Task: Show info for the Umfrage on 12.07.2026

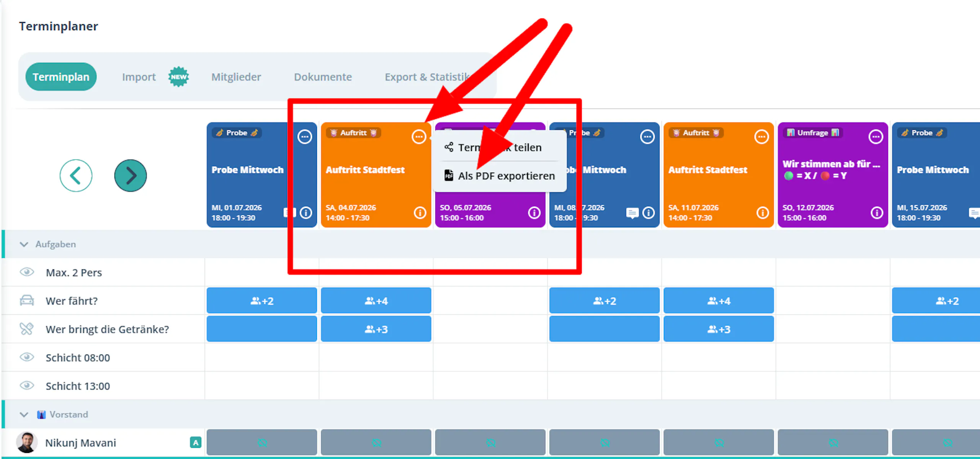Action: [x=877, y=212]
